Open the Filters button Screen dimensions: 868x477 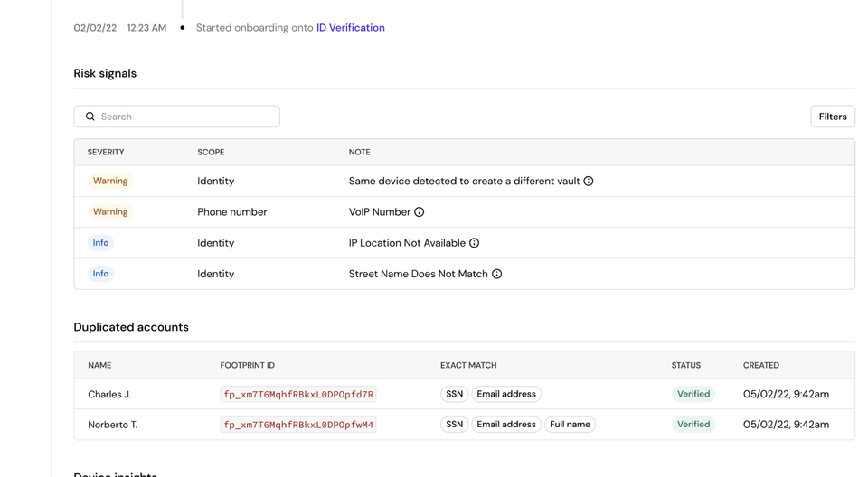[833, 117]
